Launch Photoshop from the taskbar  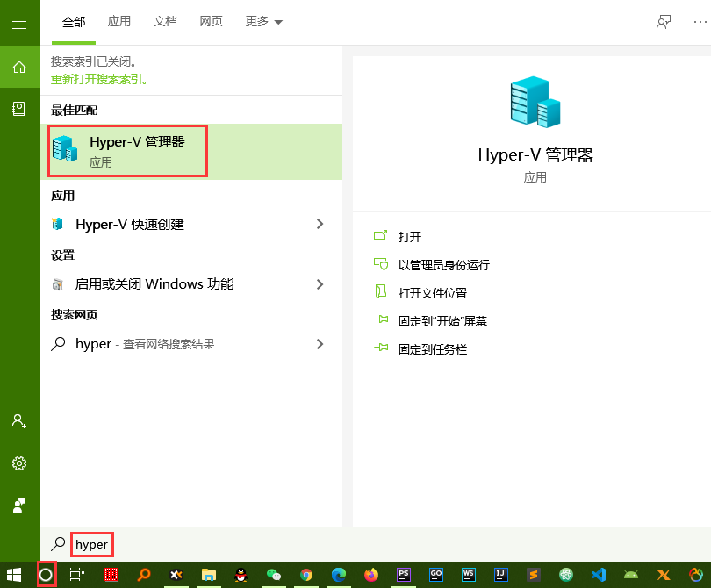tap(403, 575)
